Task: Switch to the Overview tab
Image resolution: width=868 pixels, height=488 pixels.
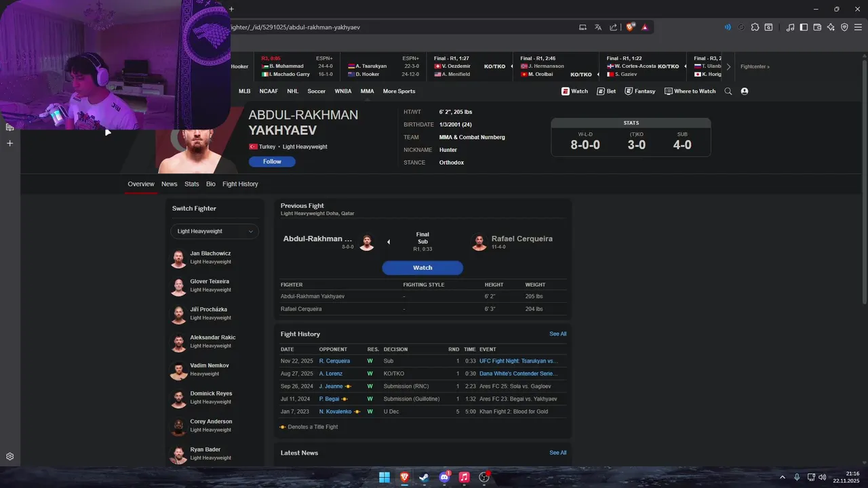Action: click(x=141, y=184)
